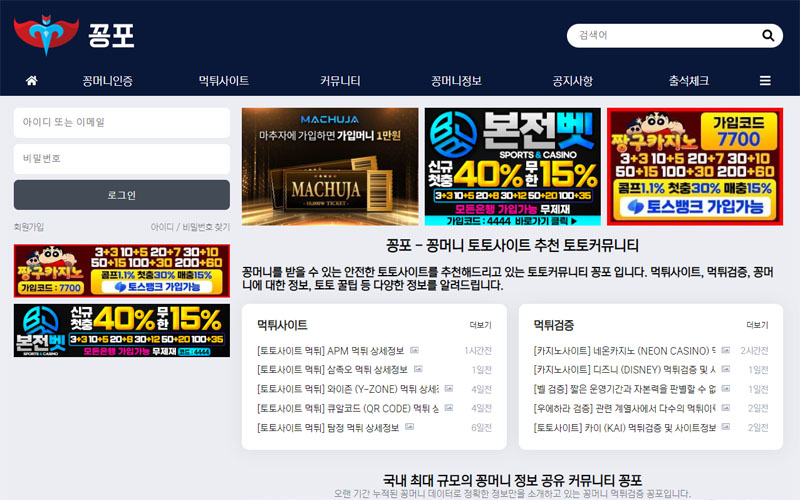Screen dimensions: 800x500
Task: Click image icon beside 삼족오 먹튀 상세정보
Action: click(x=418, y=369)
